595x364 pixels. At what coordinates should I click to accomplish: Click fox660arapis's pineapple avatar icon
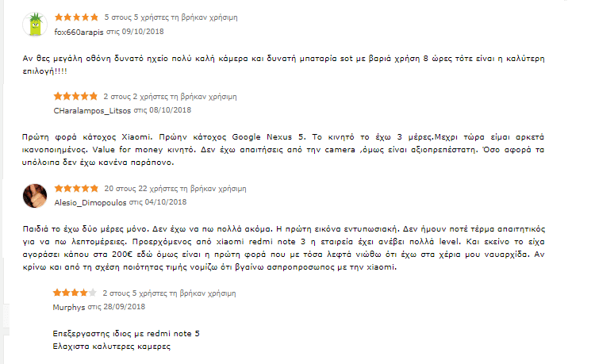(33, 25)
